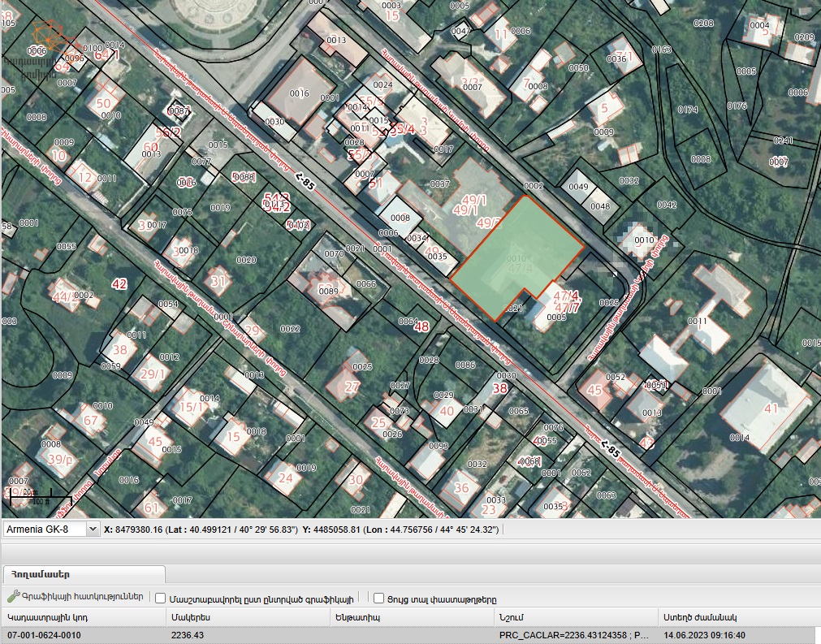Click the 20 m scale bar on map
The height and width of the screenshot is (644, 821).
[x=41, y=497]
